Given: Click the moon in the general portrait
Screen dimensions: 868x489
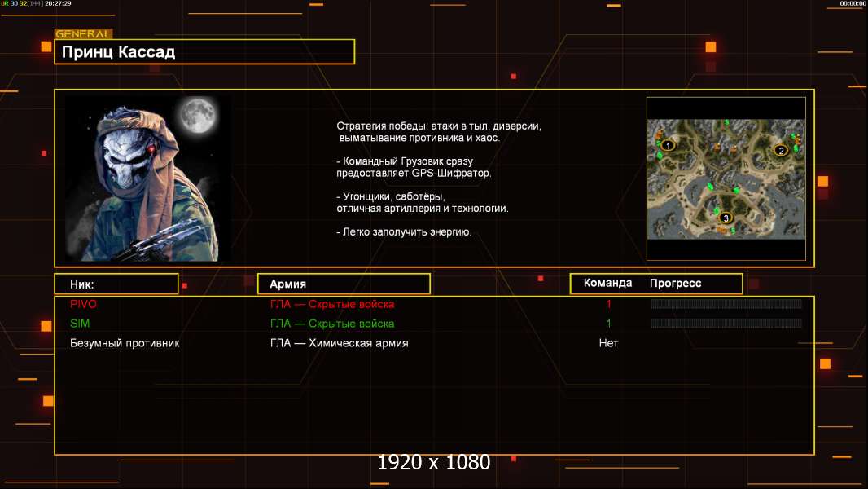Looking at the screenshot, I should click(198, 115).
